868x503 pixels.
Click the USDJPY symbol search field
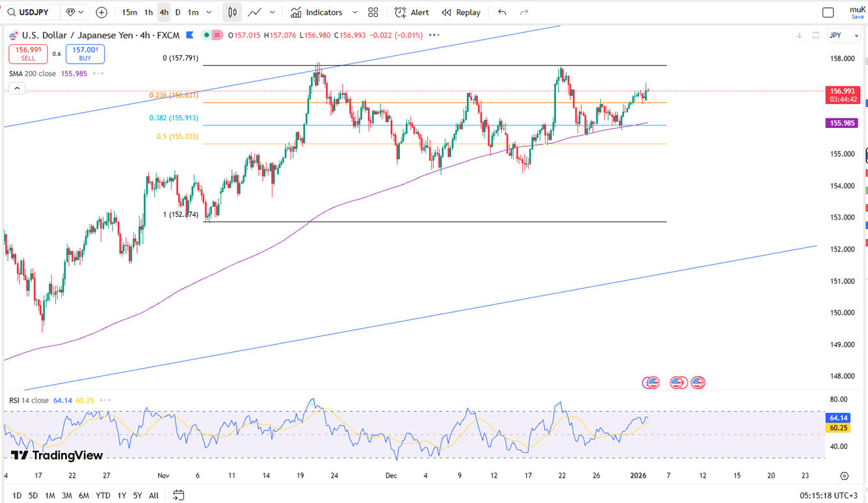point(33,12)
